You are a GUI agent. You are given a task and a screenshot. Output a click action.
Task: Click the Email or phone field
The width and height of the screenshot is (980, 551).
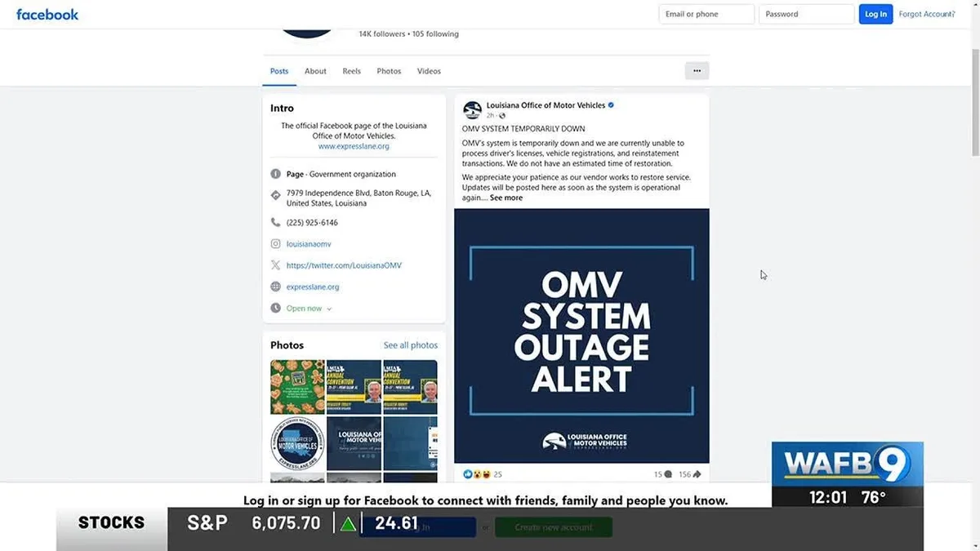706,14
